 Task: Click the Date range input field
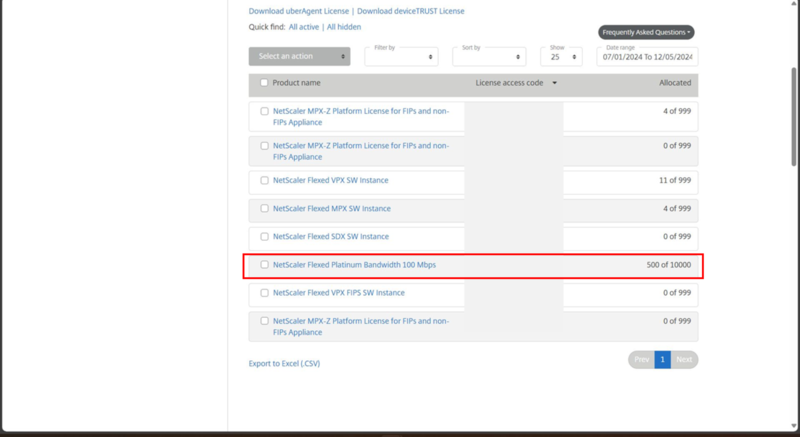(647, 57)
